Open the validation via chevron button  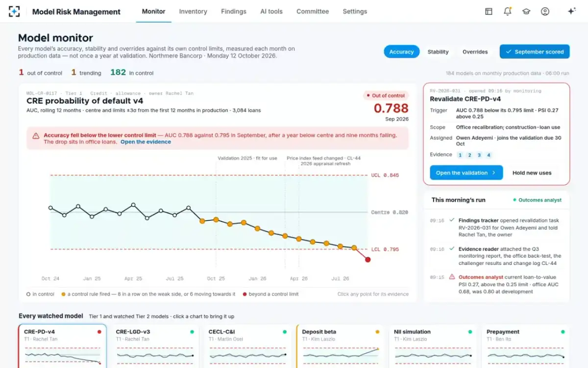tap(466, 173)
